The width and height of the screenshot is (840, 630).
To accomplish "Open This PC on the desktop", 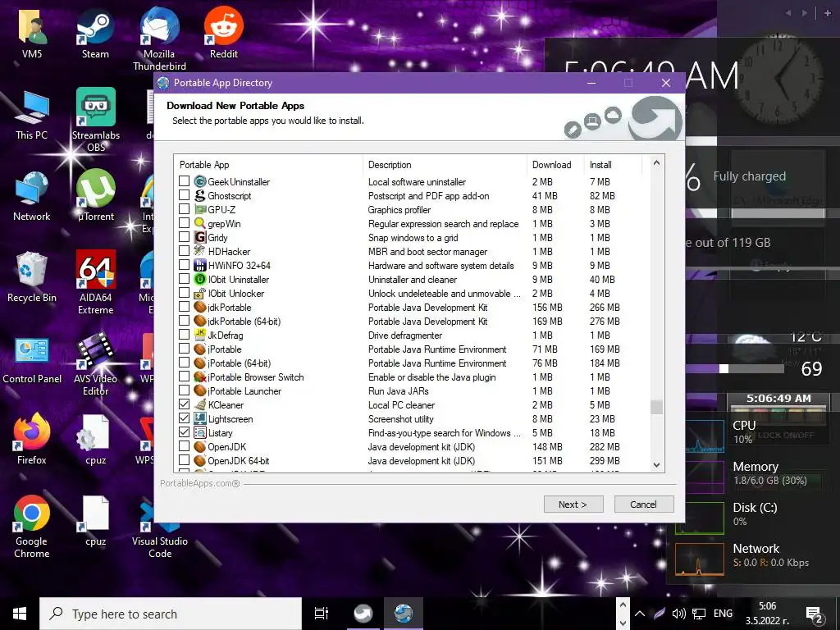I will coord(32,115).
